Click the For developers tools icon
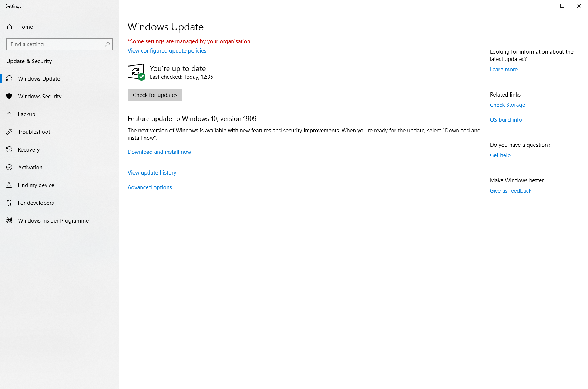 [9, 203]
